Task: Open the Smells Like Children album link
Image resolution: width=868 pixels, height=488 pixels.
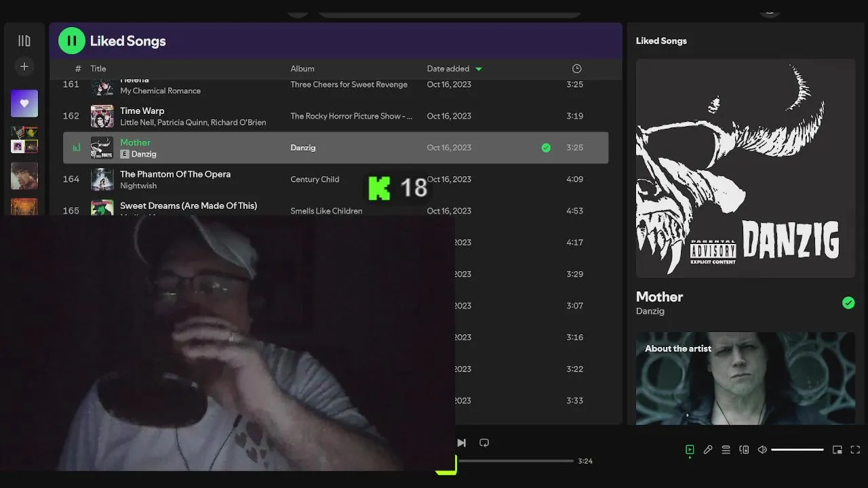Action: pyautogui.click(x=326, y=211)
